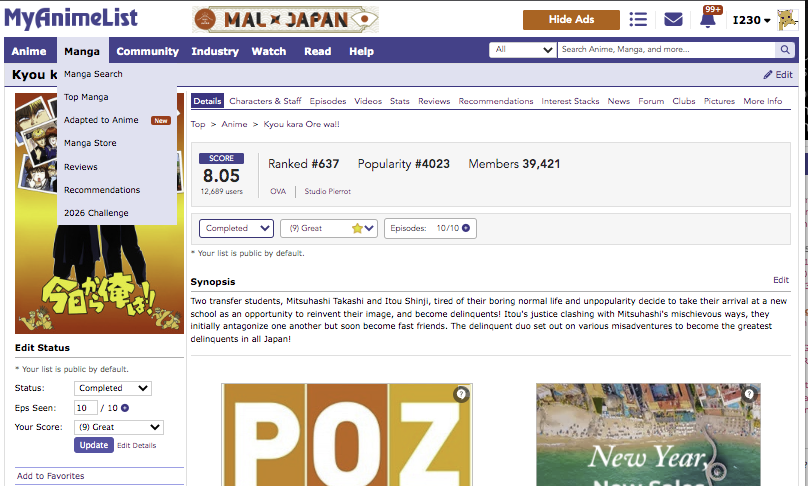This screenshot has height=486, width=808.
Task: Click the search magnifier button
Action: (785, 49)
